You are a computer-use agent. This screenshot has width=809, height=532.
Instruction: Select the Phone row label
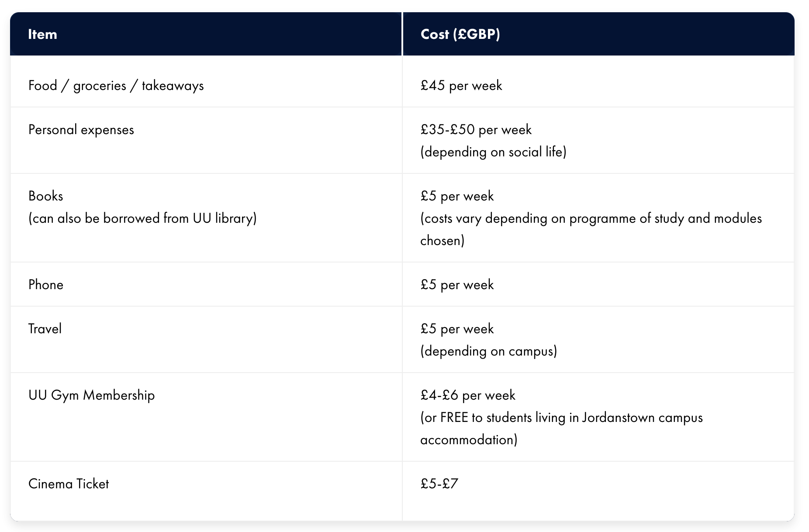point(45,285)
